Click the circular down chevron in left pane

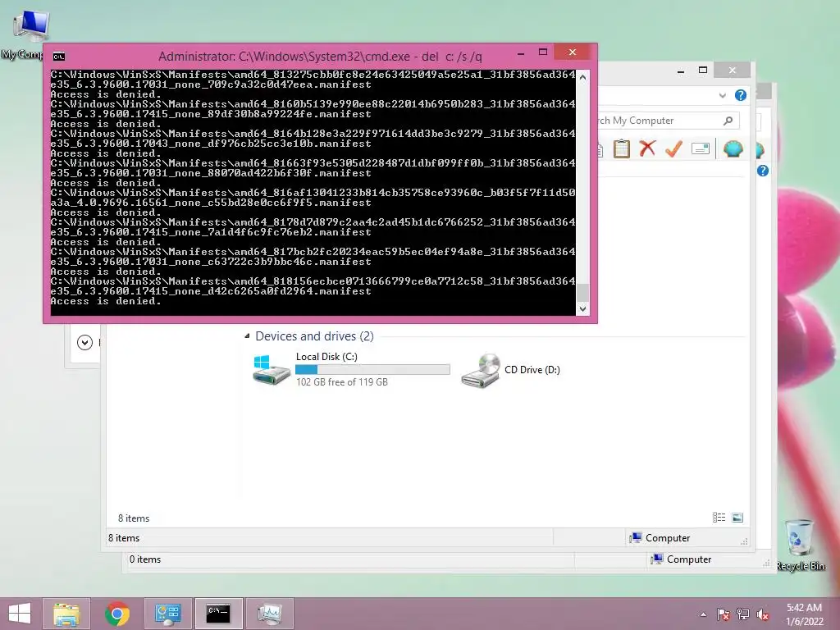click(84, 342)
